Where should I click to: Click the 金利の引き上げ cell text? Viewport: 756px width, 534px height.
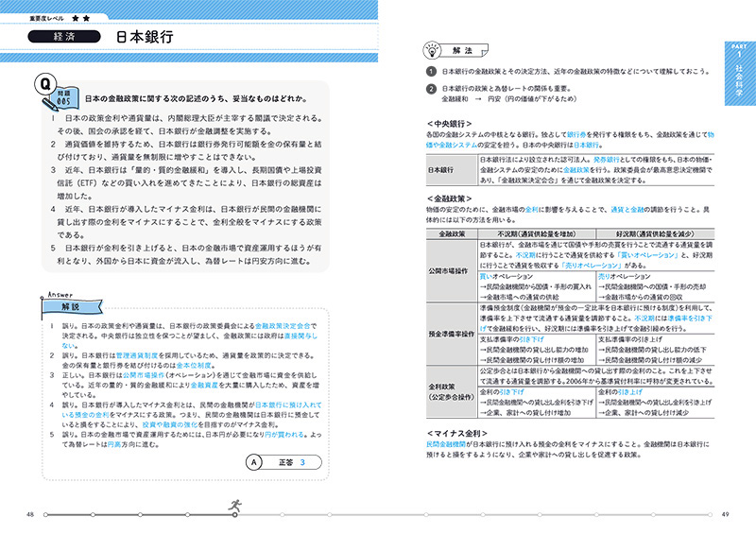[621, 392]
